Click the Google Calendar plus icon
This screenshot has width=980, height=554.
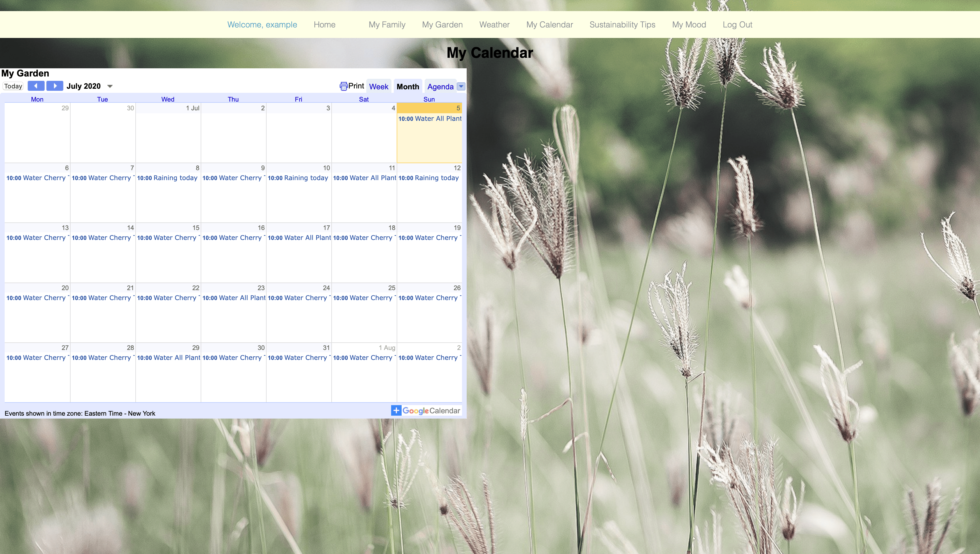tap(396, 410)
